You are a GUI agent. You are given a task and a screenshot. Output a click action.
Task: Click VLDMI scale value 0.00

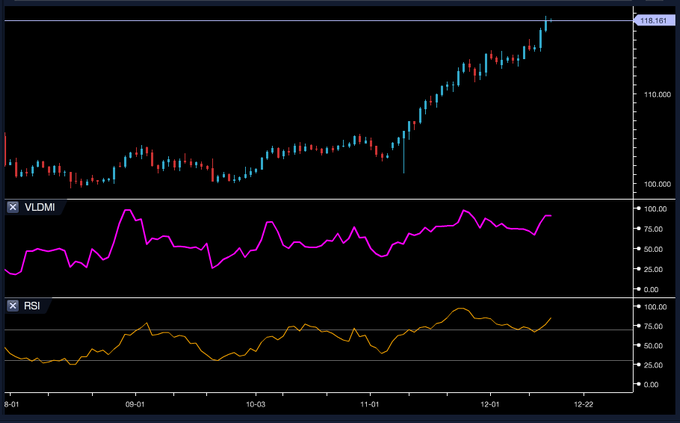[x=651, y=289]
